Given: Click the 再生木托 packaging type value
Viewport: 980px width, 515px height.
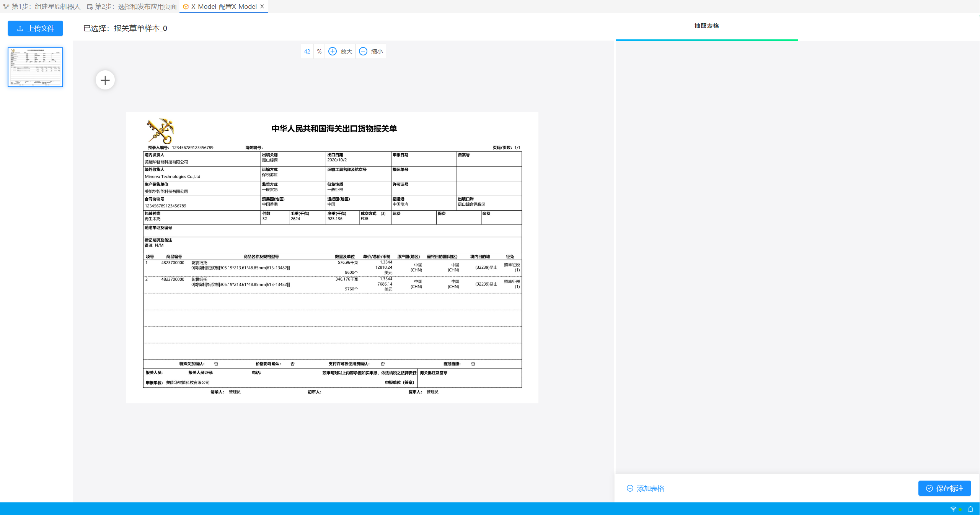Looking at the screenshot, I should coord(152,219).
